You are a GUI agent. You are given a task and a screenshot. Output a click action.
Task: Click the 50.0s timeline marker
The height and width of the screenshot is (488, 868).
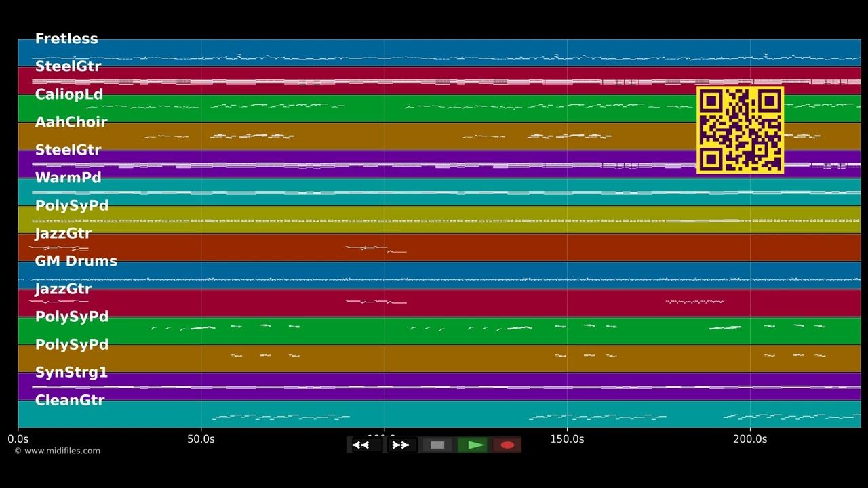point(201,439)
